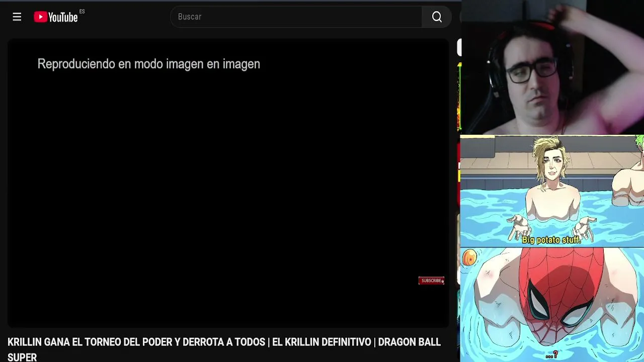Select the webcam overlay of the streamer
This screenshot has height=362, width=644.
552,67
